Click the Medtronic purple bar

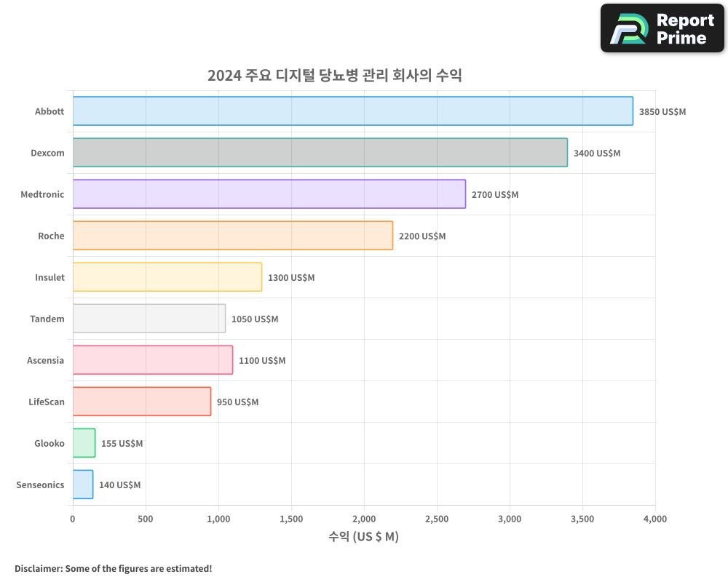pos(269,194)
